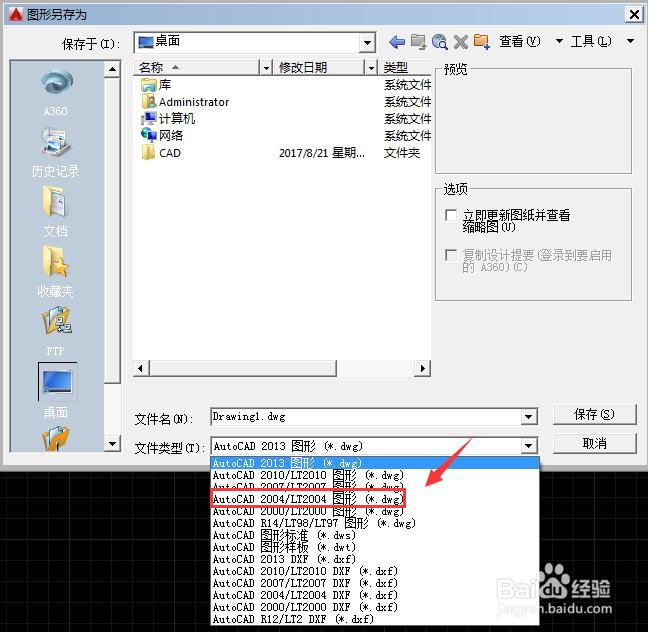Click the 取消 Cancel button
648x632 pixels.
pos(594,444)
